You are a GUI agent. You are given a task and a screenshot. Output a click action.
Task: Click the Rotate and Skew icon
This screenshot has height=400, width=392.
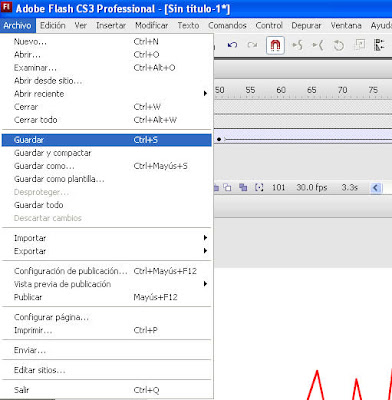pyautogui.click(x=339, y=45)
